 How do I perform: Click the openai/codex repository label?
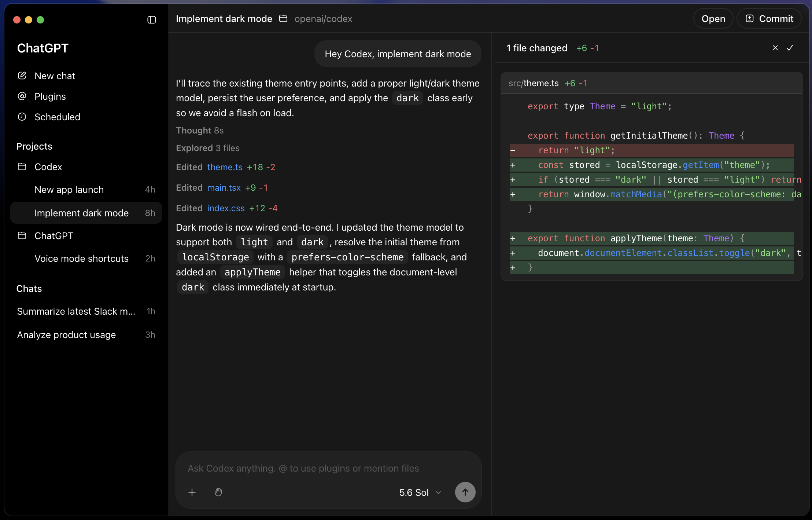click(x=323, y=19)
